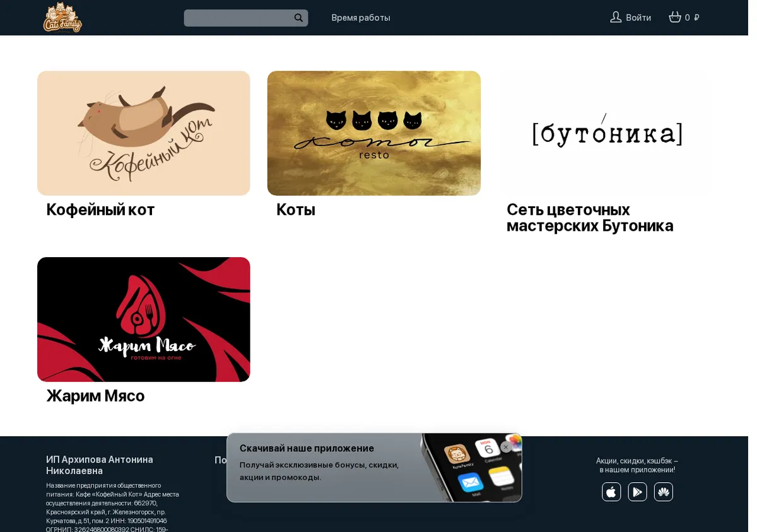Close the Скачивай наше приложение banner
The height and width of the screenshot is (532, 757).
[506, 447]
